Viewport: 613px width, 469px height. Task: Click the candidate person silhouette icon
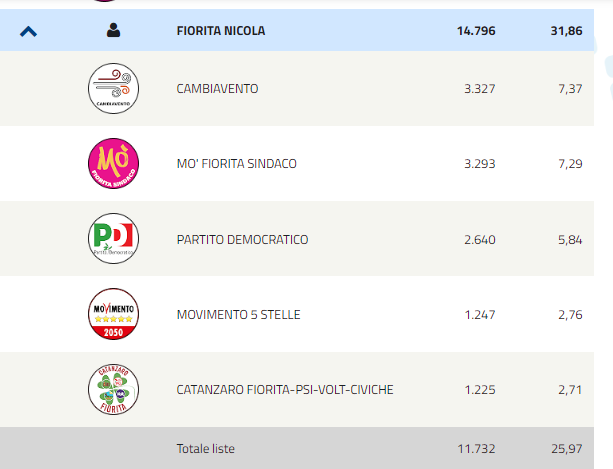click(x=113, y=30)
